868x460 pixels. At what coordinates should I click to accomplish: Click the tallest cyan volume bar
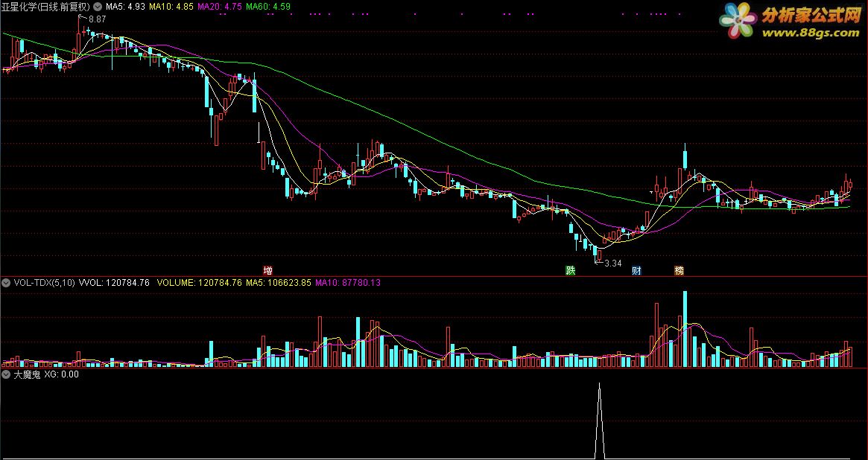pos(685,329)
